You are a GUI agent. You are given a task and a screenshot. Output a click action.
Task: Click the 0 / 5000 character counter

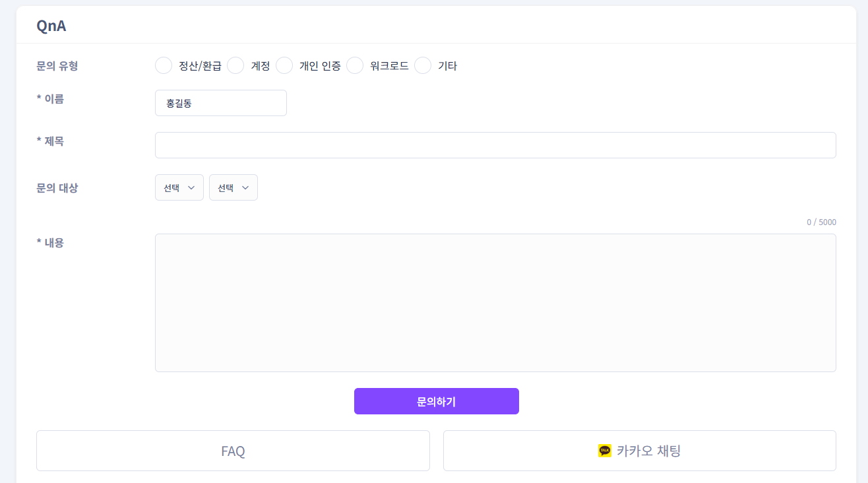(x=822, y=222)
